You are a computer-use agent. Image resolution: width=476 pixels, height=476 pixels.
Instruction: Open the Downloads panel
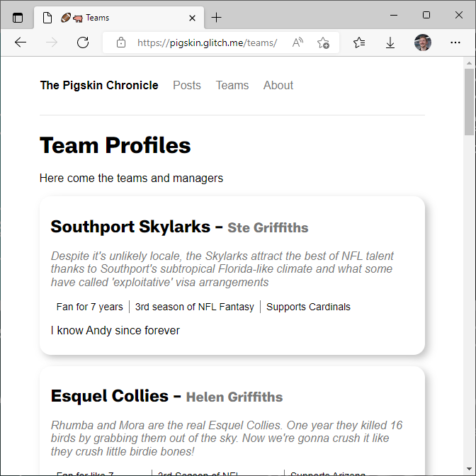point(390,42)
